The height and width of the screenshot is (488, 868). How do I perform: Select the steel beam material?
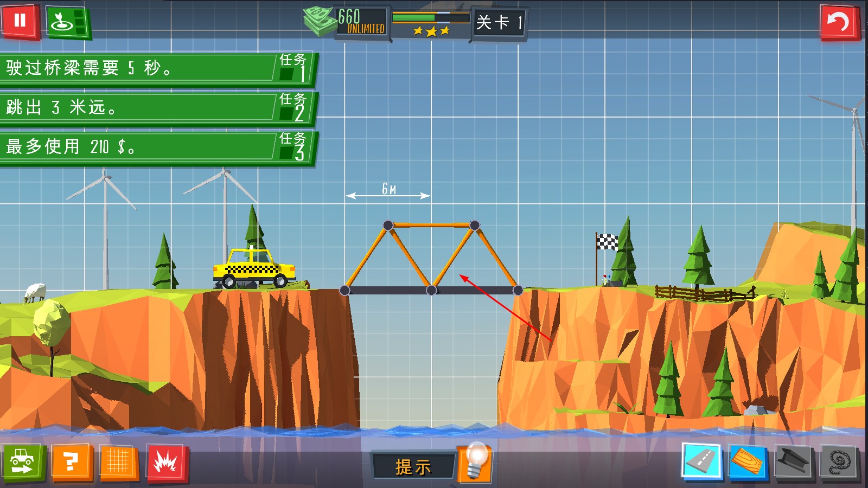tap(793, 461)
